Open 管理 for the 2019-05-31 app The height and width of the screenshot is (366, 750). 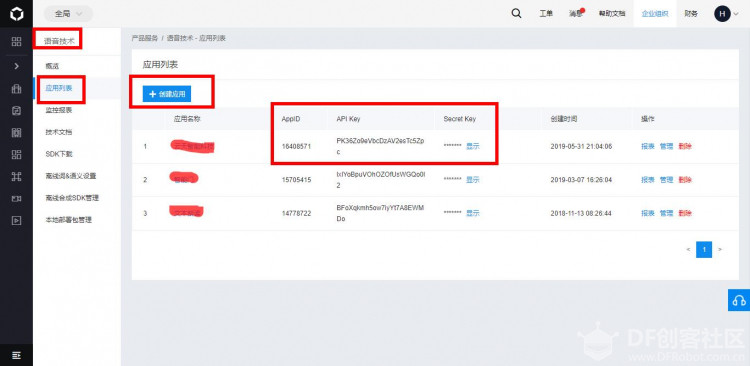pos(666,146)
